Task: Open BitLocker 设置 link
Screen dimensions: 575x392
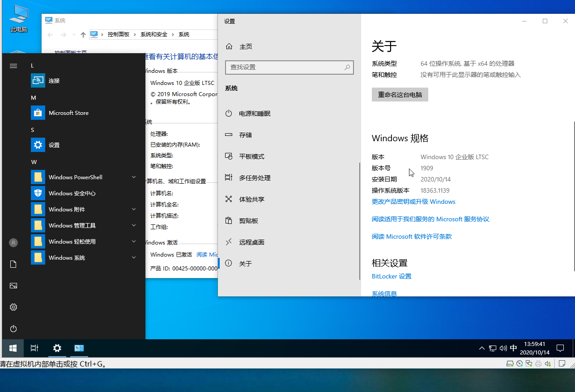Action: [392, 277]
